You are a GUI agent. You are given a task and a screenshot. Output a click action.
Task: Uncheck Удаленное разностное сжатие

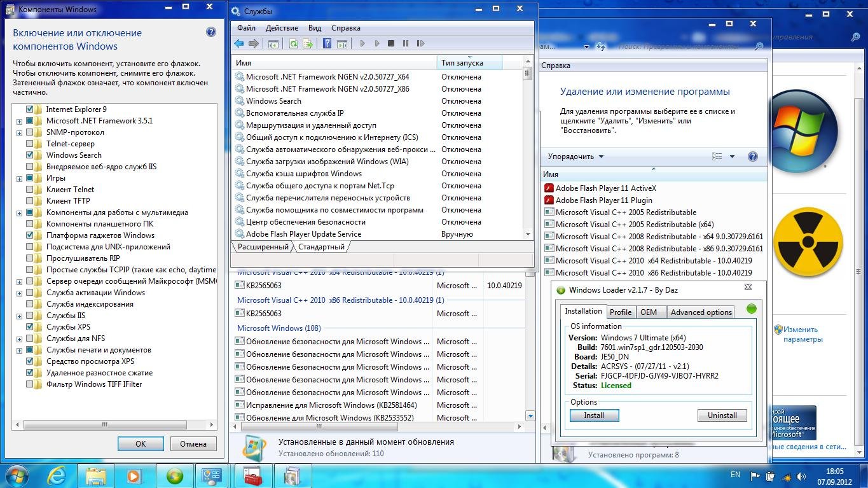coord(30,373)
